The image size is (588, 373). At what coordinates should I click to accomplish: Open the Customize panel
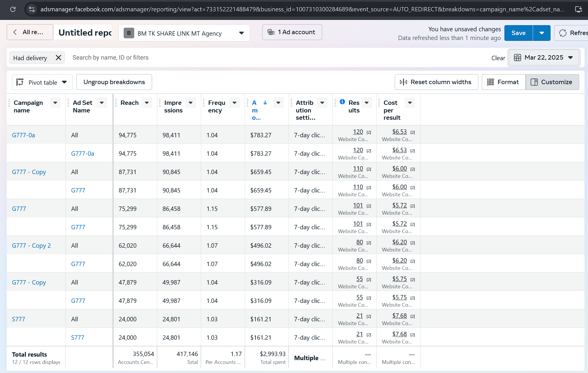point(552,82)
